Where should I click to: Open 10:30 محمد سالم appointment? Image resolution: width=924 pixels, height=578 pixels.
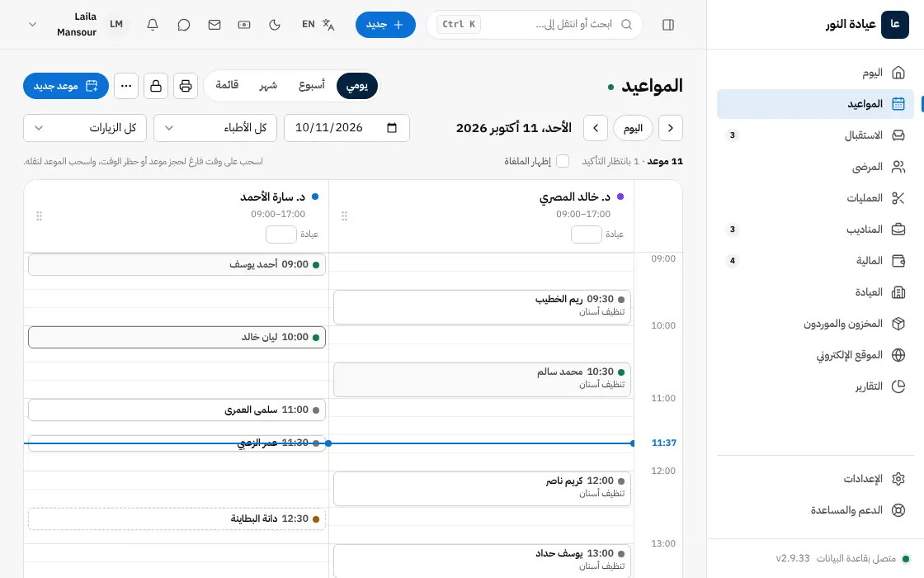482,379
